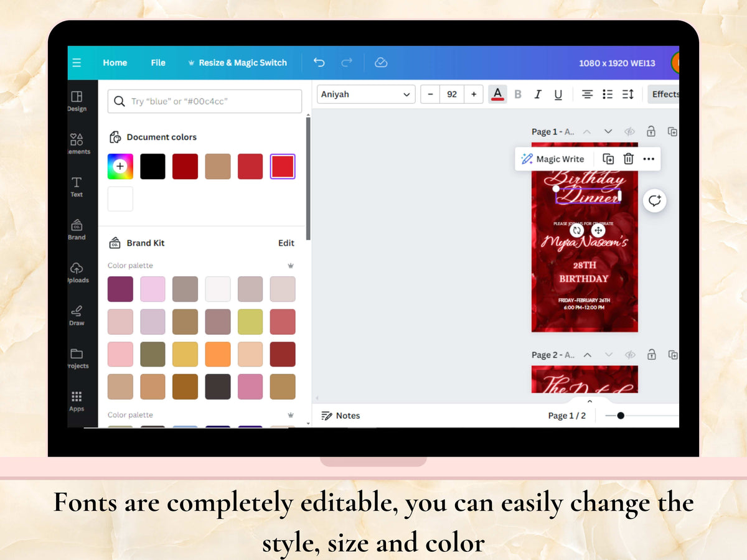Adjust the zoom slider
This screenshot has width=747, height=560.
[x=621, y=416]
